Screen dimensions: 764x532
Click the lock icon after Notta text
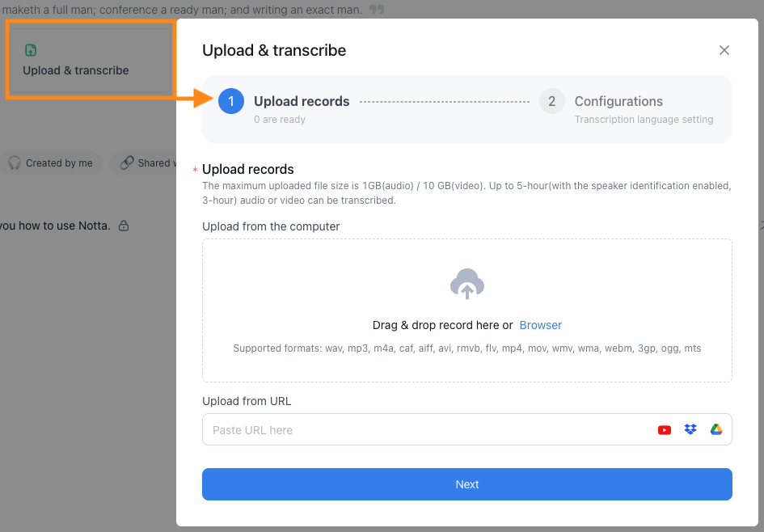pyautogui.click(x=124, y=226)
